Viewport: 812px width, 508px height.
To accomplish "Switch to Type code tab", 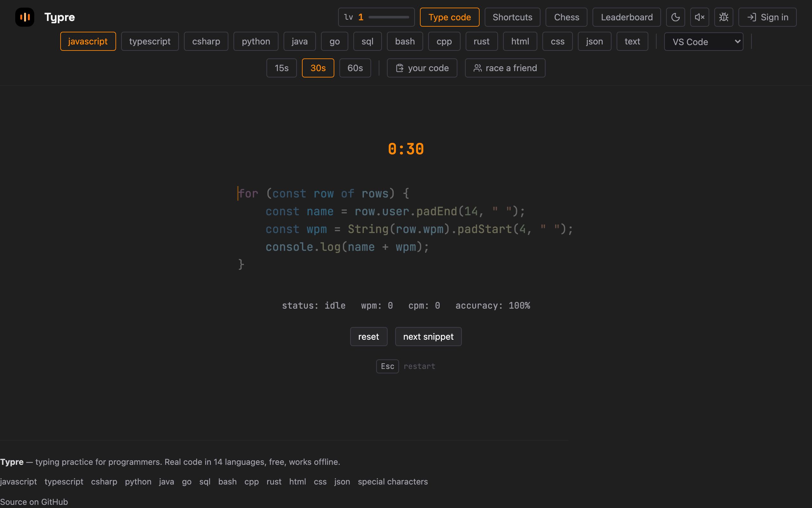I will click(x=450, y=17).
